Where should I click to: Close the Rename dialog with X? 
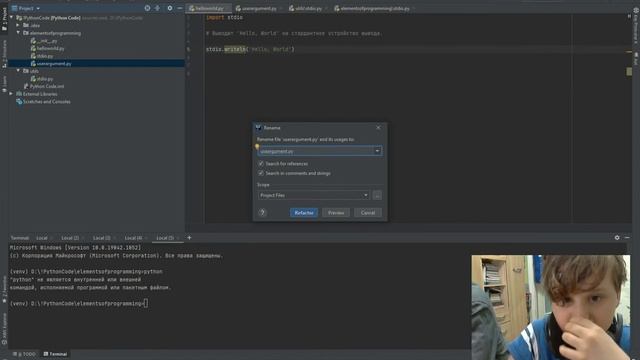click(378, 128)
